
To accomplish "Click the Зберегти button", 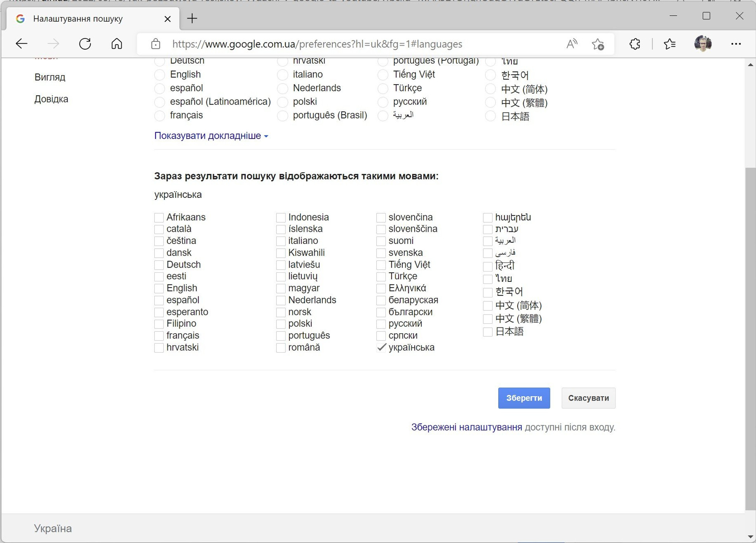I will click(524, 398).
